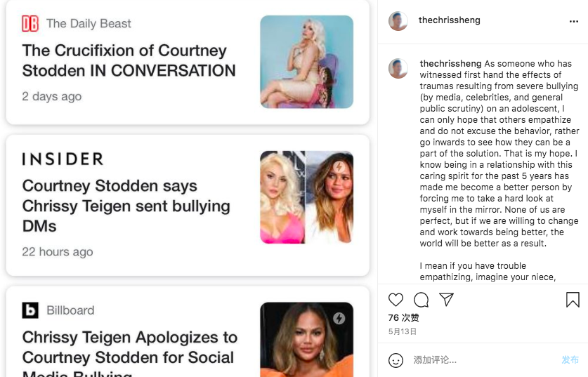The image size is (588, 377).
Task: Open Chrissy Teigen bullying DMs headline
Action: click(126, 206)
